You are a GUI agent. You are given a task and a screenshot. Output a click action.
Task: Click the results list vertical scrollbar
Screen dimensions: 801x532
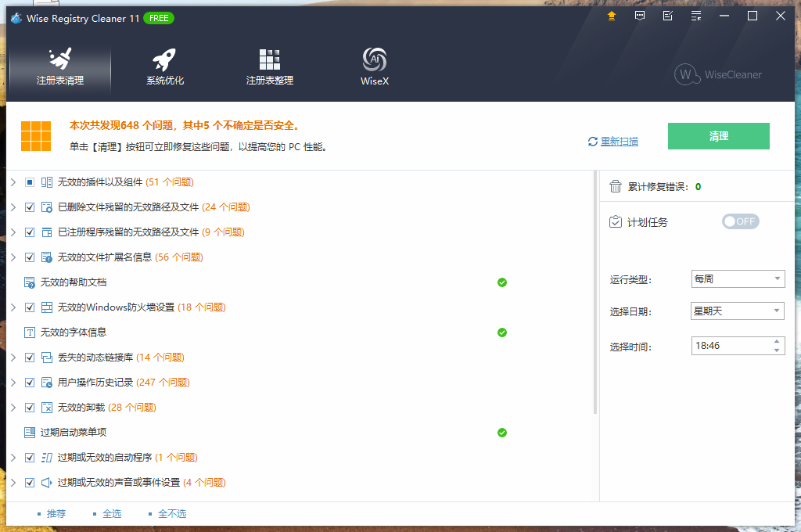click(595, 293)
